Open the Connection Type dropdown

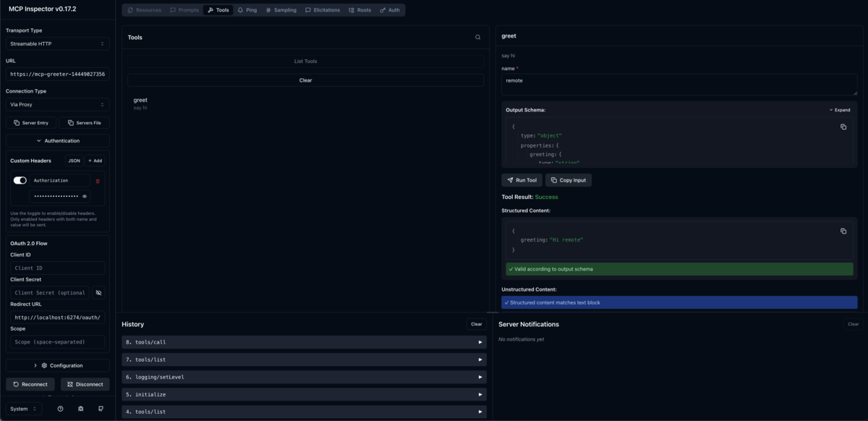pos(57,104)
